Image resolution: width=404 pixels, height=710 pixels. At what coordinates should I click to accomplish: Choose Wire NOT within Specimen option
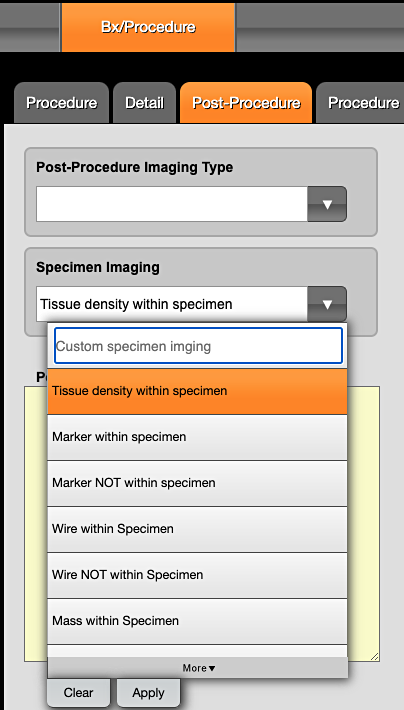pos(197,575)
